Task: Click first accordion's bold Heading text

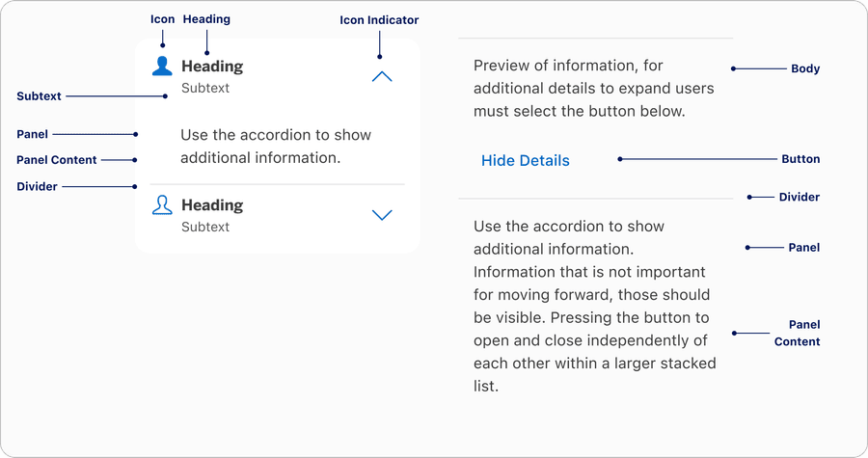Action: (212, 67)
